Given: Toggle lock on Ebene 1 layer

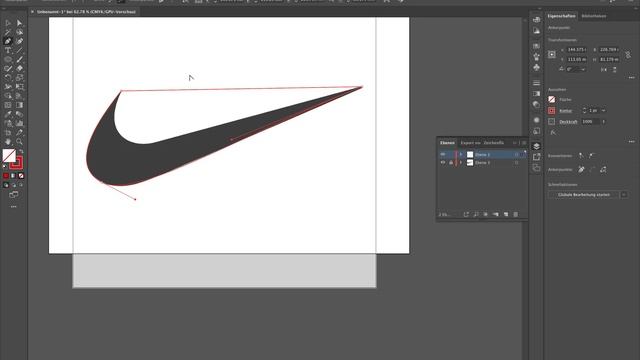Looking at the screenshot, I should (x=451, y=162).
